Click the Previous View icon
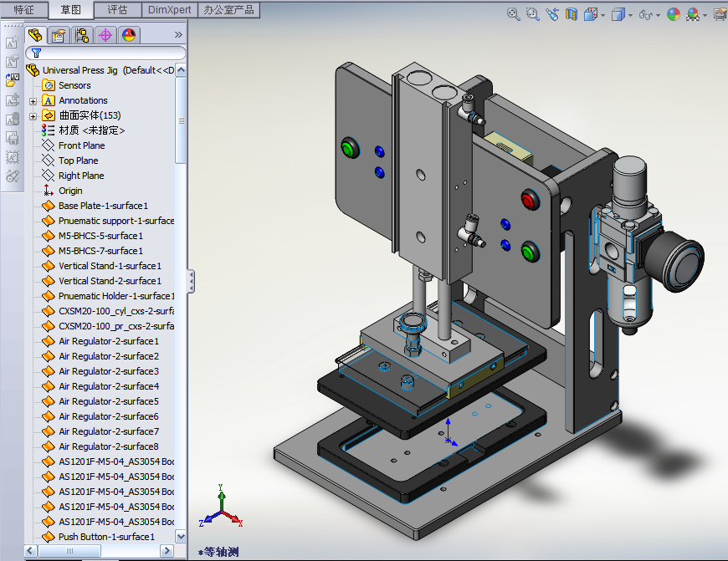The height and width of the screenshot is (561, 728). click(552, 14)
